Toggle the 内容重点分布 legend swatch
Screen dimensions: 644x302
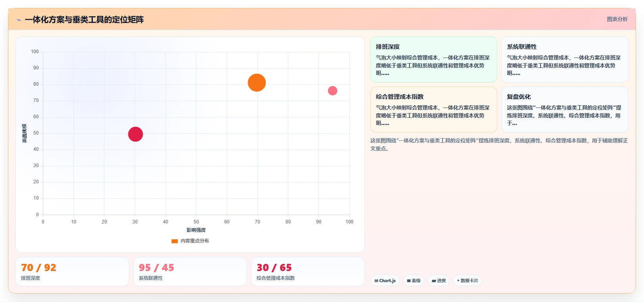click(174, 241)
